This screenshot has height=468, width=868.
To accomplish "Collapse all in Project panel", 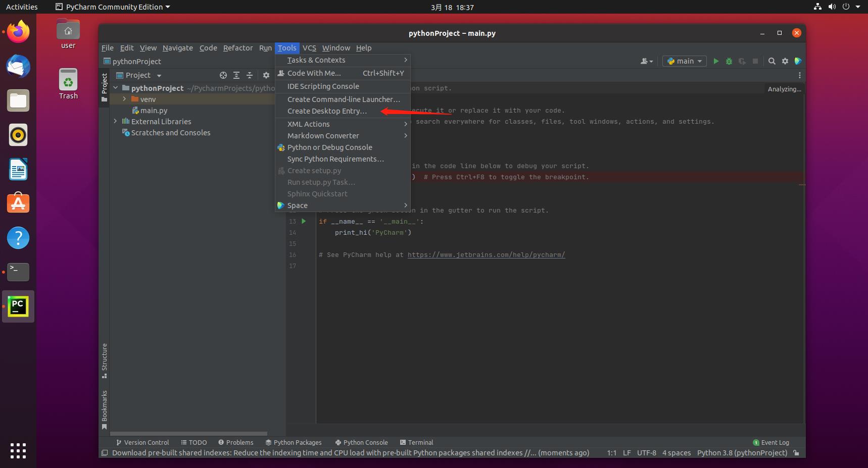I will pos(249,75).
